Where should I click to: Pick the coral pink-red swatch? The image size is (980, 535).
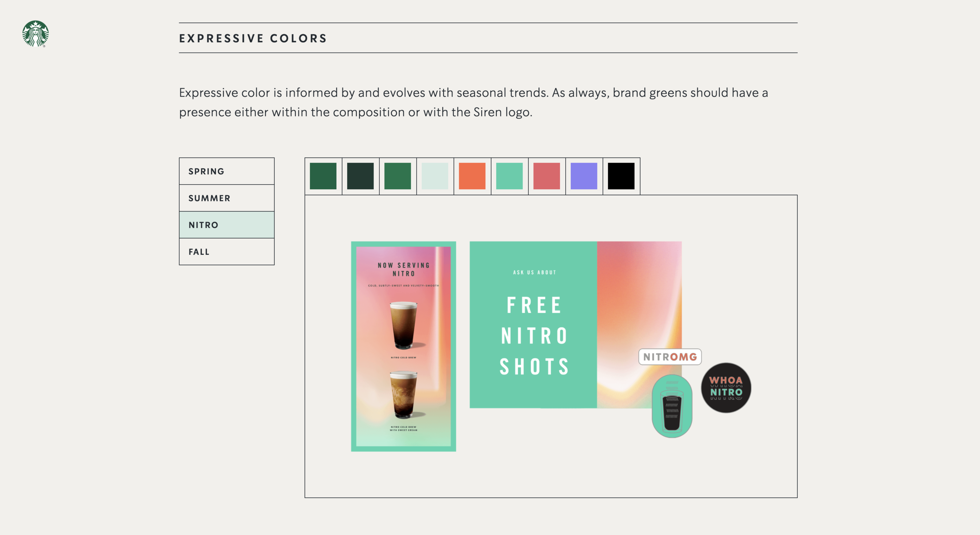click(x=546, y=176)
